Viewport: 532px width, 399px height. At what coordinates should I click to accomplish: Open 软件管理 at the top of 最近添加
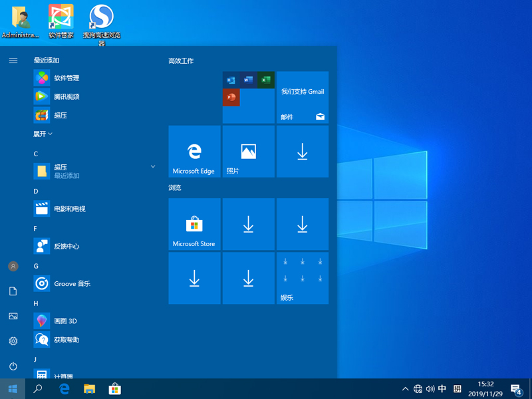click(66, 78)
